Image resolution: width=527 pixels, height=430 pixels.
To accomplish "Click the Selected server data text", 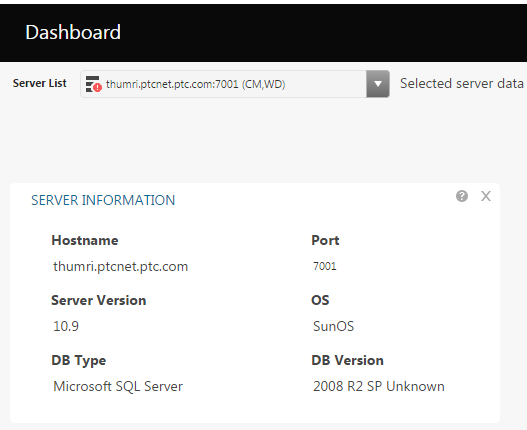I will pyautogui.click(x=462, y=83).
